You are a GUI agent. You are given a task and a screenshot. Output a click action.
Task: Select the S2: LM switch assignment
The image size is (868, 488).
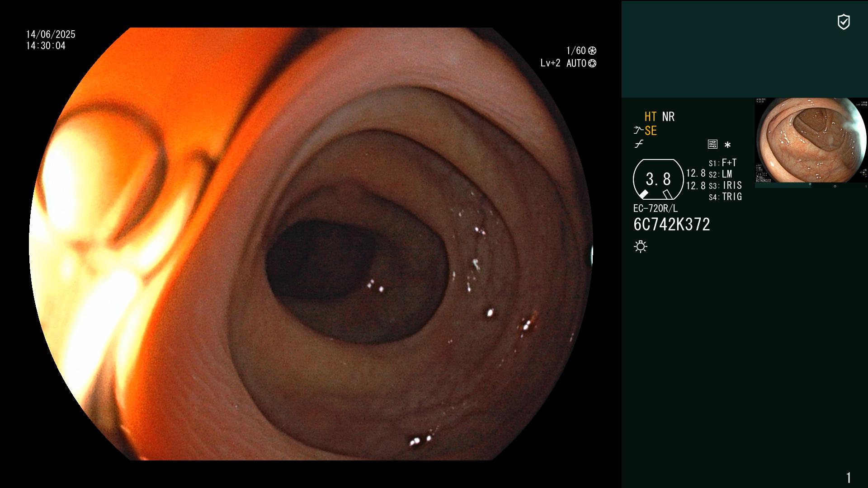tap(721, 174)
